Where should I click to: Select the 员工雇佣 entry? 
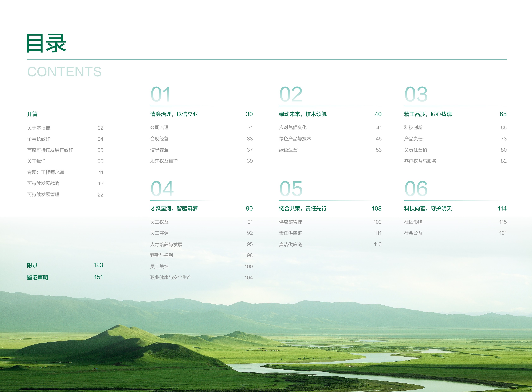pyautogui.click(x=159, y=233)
